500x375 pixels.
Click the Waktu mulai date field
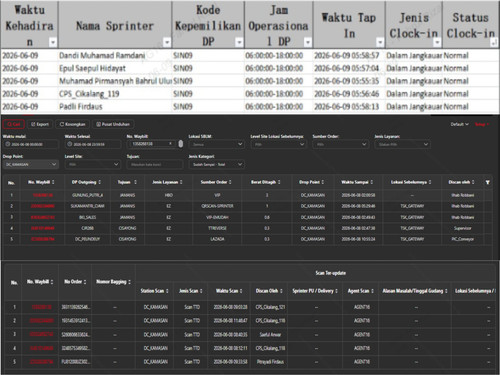pos(31,144)
